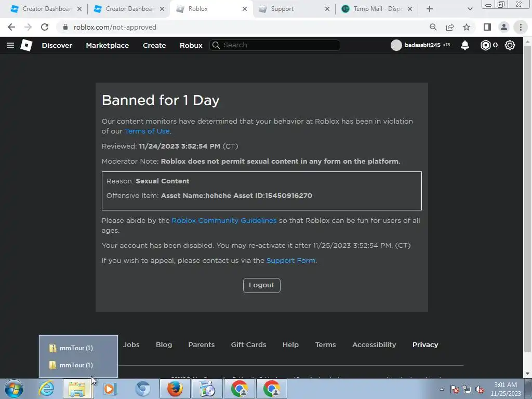Open the Accessibility footer link
The width and height of the screenshot is (532, 399).
[374, 345]
